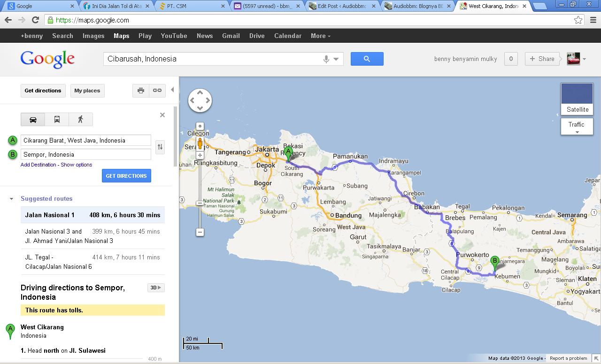Click the blue search magnifier button

point(367,59)
